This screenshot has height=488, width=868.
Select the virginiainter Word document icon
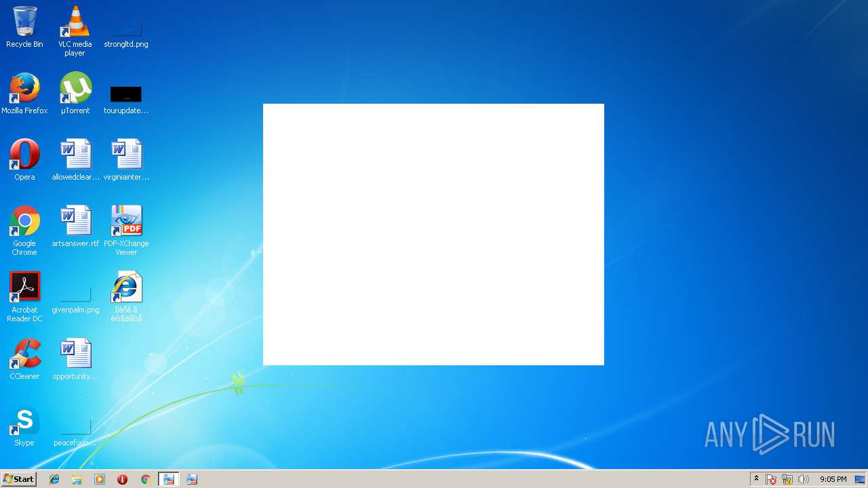tap(126, 160)
